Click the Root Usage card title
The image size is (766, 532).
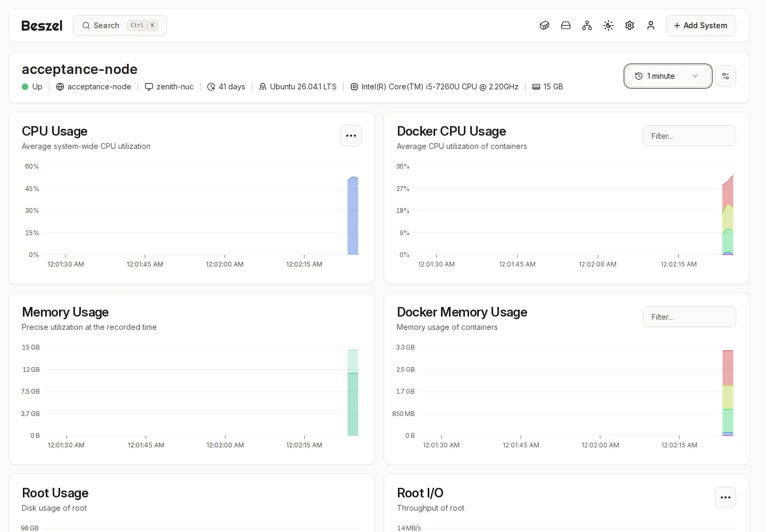coord(55,493)
